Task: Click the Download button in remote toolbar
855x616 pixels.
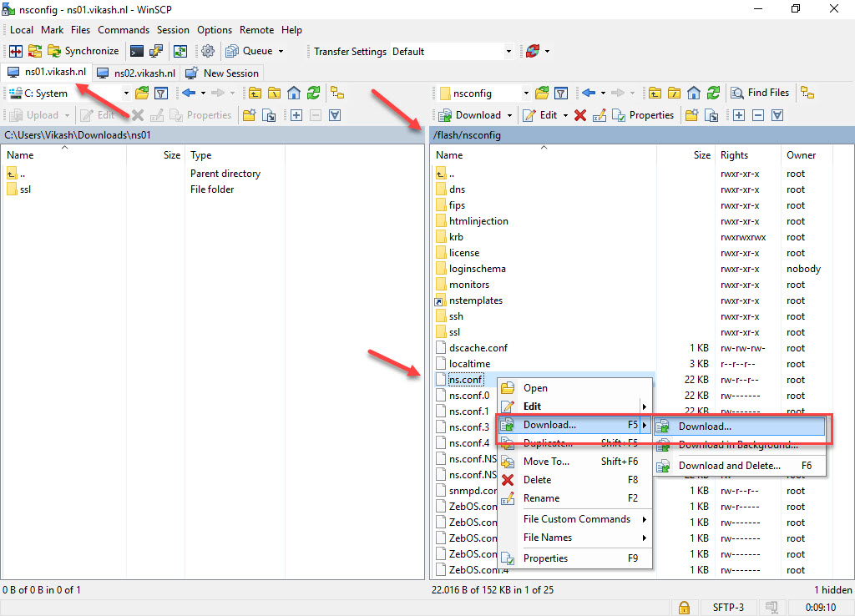Action: (x=470, y=115)
